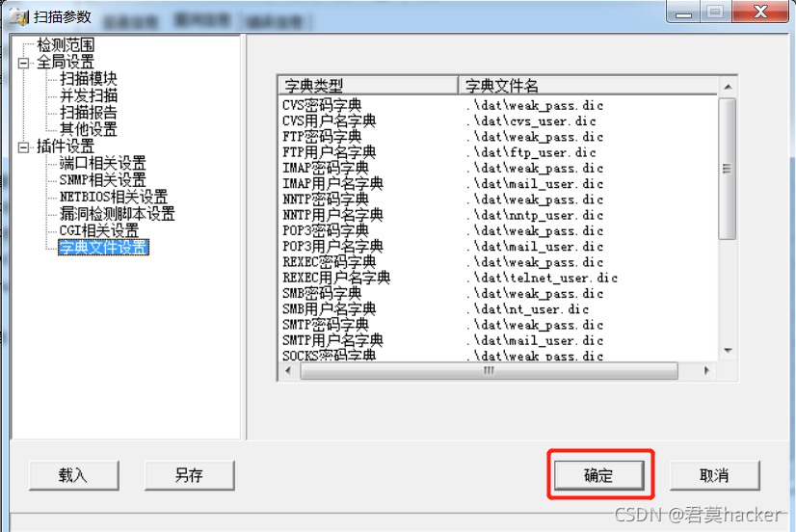Select FTP密码字典 row
796x532 pixels.
[497, 137]
